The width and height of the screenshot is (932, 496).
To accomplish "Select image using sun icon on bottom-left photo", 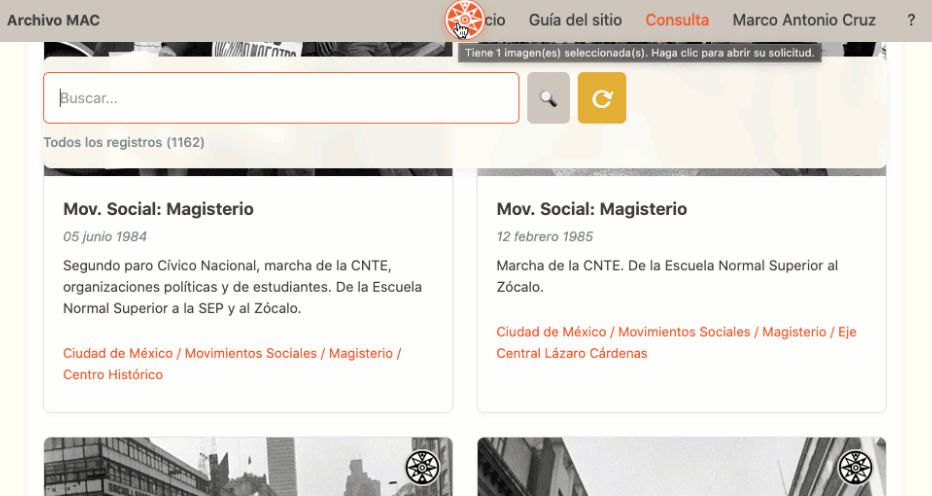I will point(423,467).
